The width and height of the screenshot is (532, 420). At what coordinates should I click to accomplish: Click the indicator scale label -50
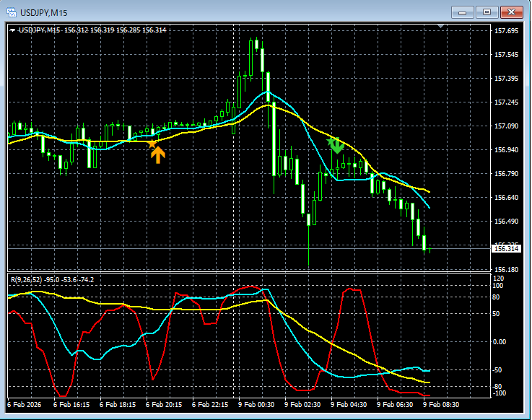pos(497,370)
